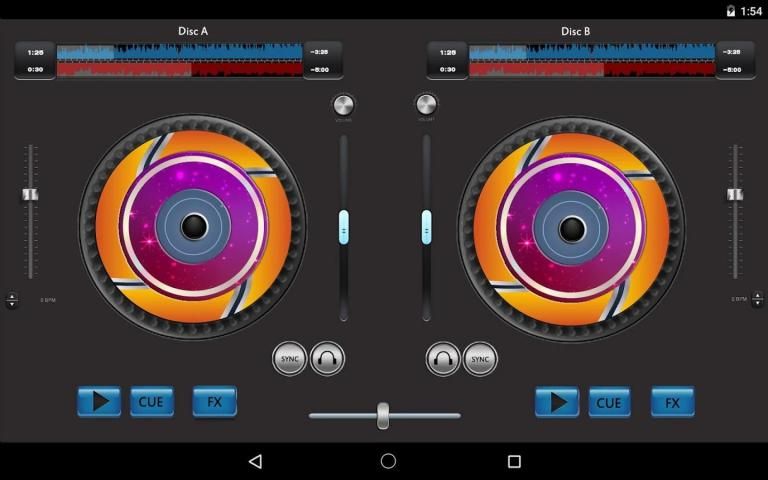Screen dimensions: 768x480
Task: Tap the Android recent apps square icon
Action: click(514, 461)
